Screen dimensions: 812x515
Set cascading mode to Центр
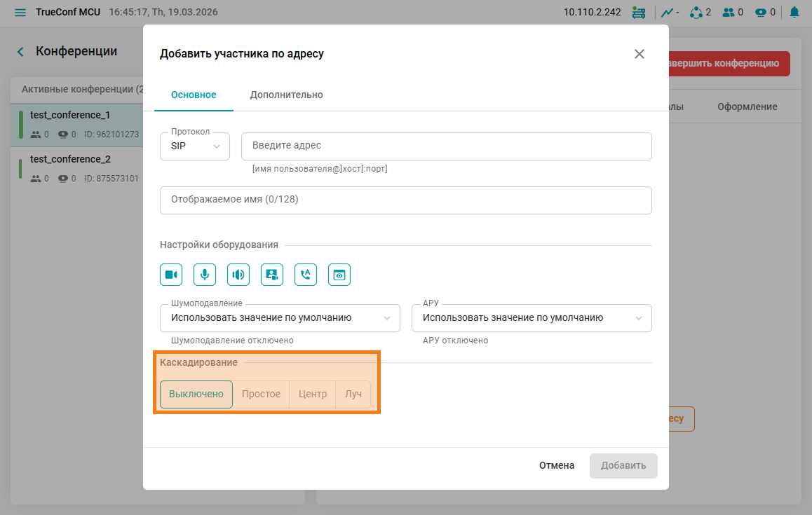[x=313, y=394]
